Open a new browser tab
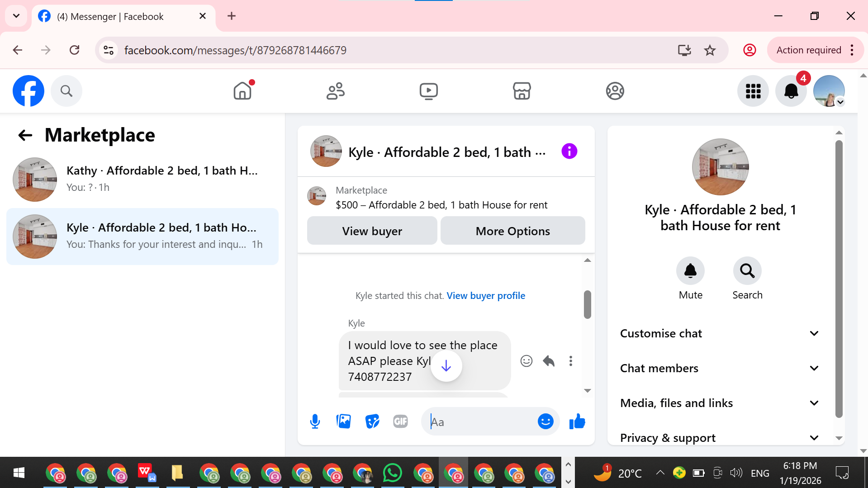868x488 pixels. [x=232, y=16]
